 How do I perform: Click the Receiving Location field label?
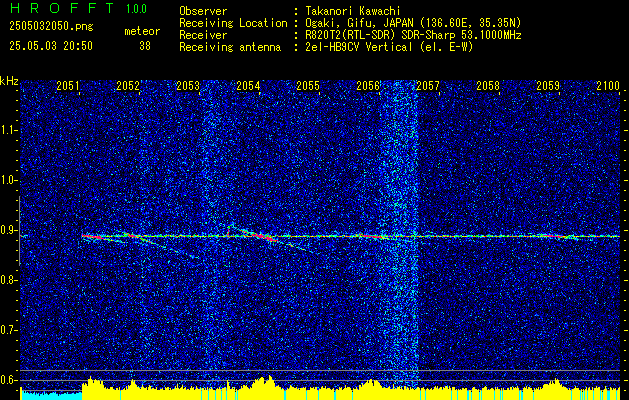coord(233,23)
